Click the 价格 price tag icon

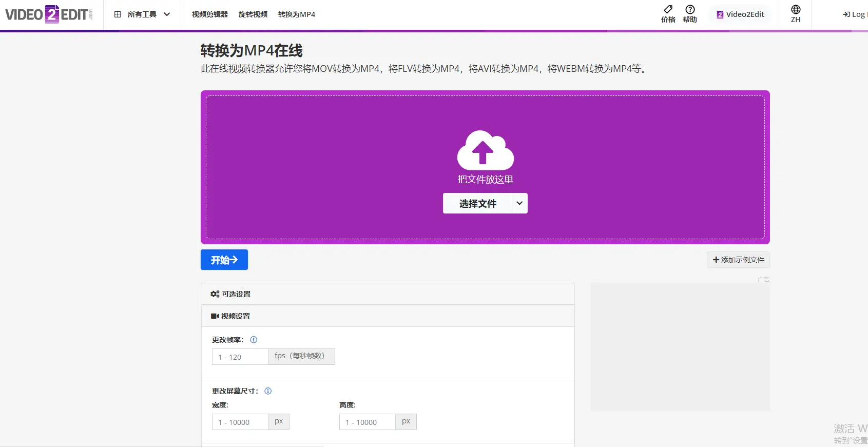(x=668, y=9)
